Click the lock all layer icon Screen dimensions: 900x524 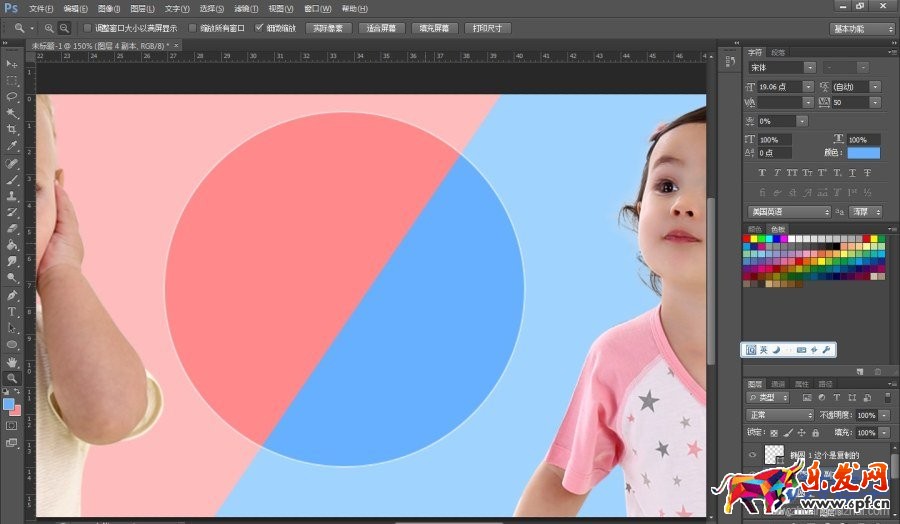tap(816, 432)
